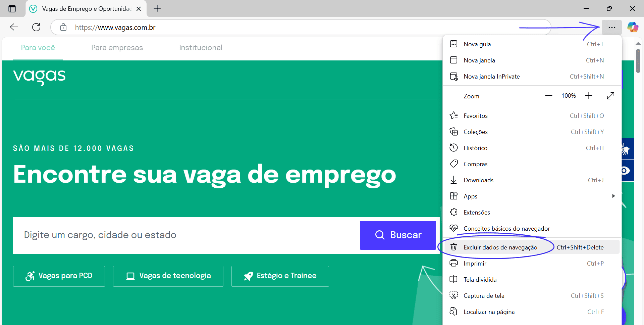Click the Tela dividida icon
Viewport: 644px width, 325px height.
[x=453, y=279]
